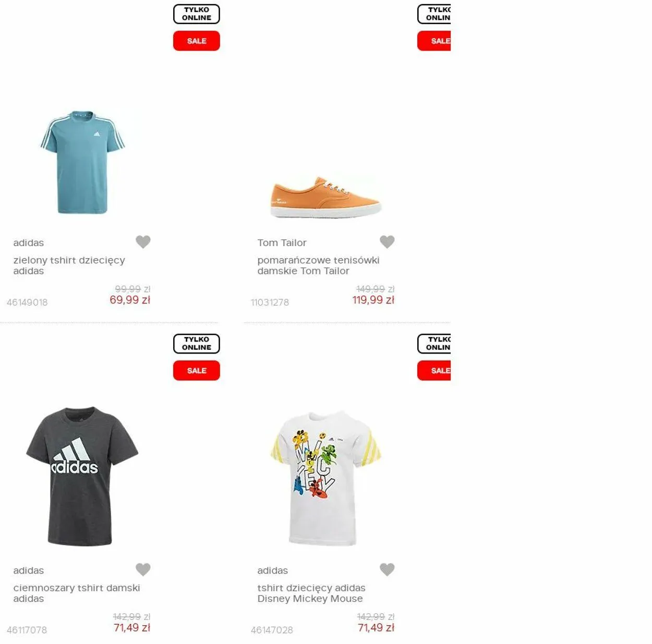Favorite the green adidas kids tshirt

tap(143, 241)
